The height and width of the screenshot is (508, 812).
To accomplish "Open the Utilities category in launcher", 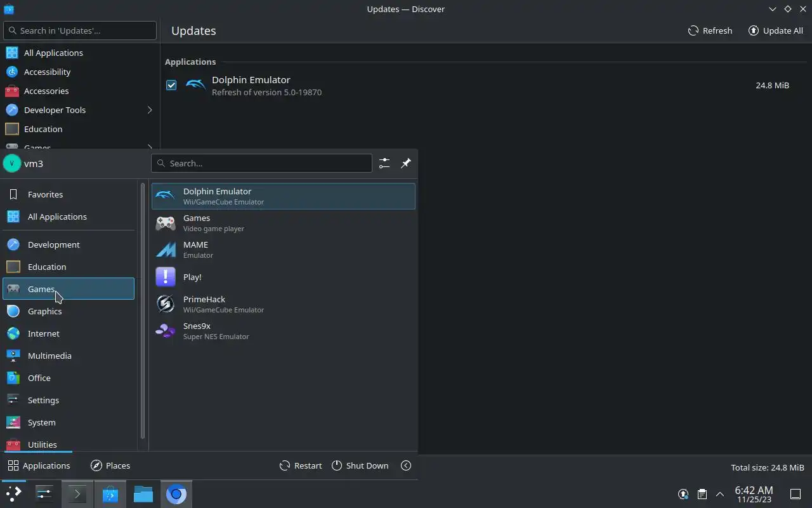I will tap(69, 444).
